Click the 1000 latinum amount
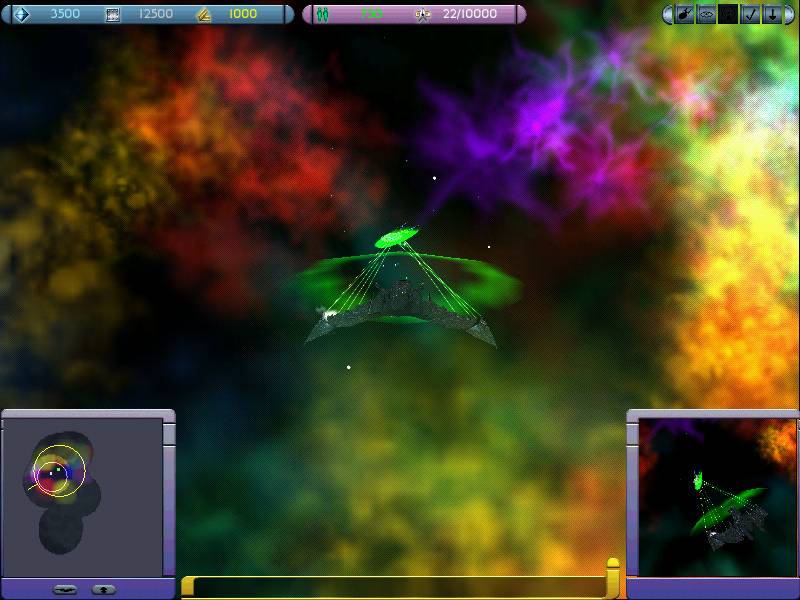 242,14
